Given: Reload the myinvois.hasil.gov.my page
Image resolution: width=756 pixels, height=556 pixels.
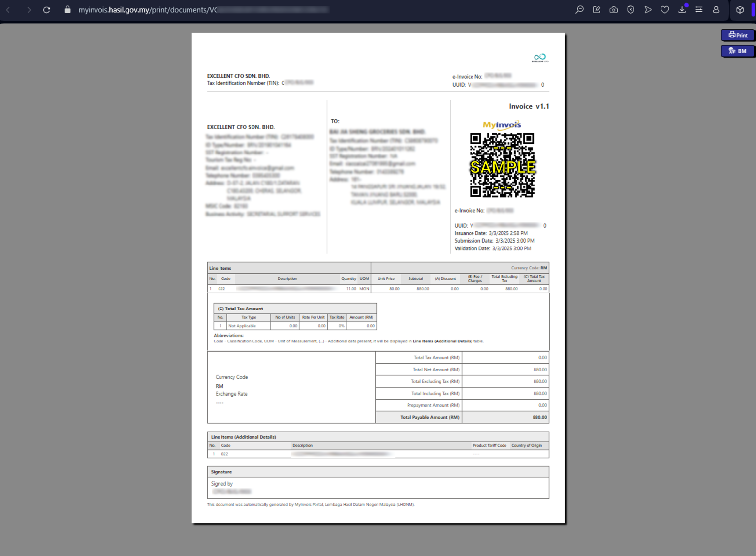Looking at the screenshot, I should (x=46, y=9).
